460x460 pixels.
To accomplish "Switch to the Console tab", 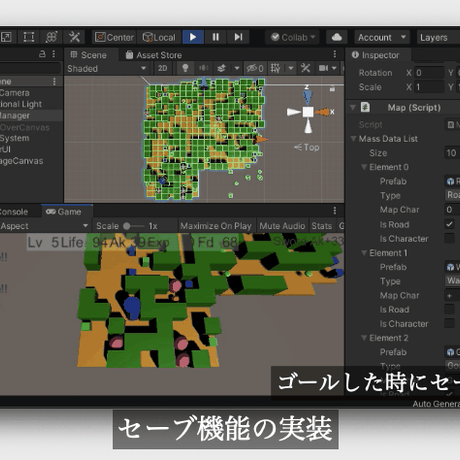I will [14, 212].
